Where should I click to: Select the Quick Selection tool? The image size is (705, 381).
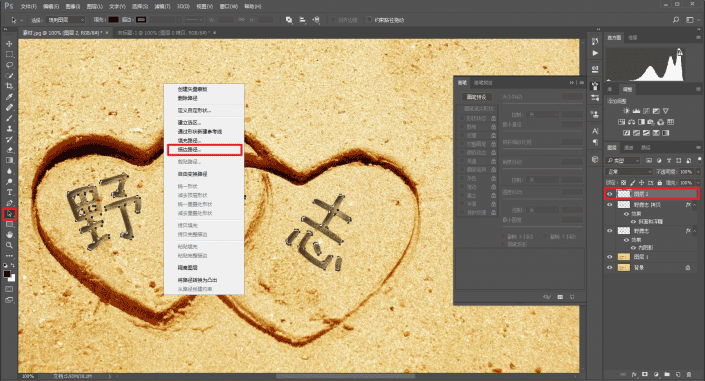click(9, 75)
